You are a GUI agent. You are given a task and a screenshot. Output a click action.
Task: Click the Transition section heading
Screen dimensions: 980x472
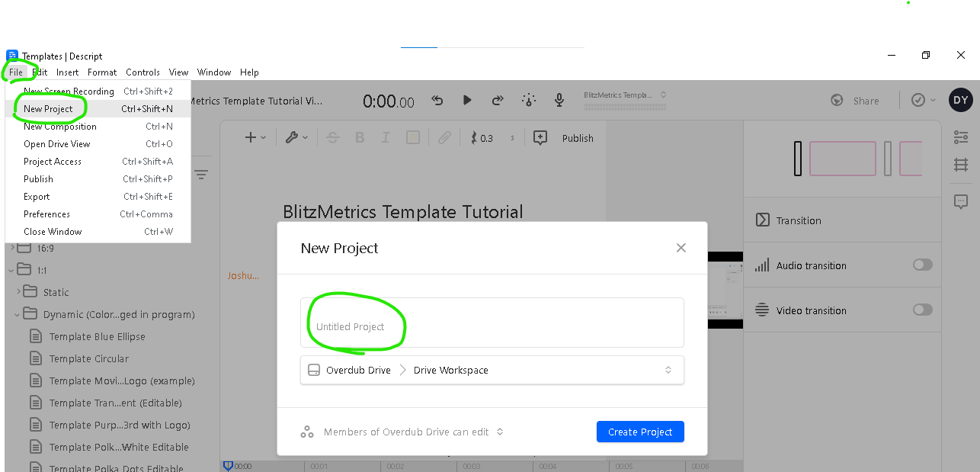(x=799, y=220)
